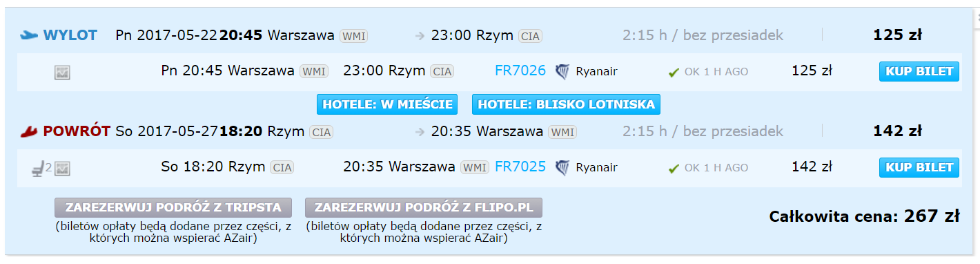Click the green checkmark in the FR7026 row
Image resolution: width=980 pixels, height=264 pixels.
tap(674, 72)
